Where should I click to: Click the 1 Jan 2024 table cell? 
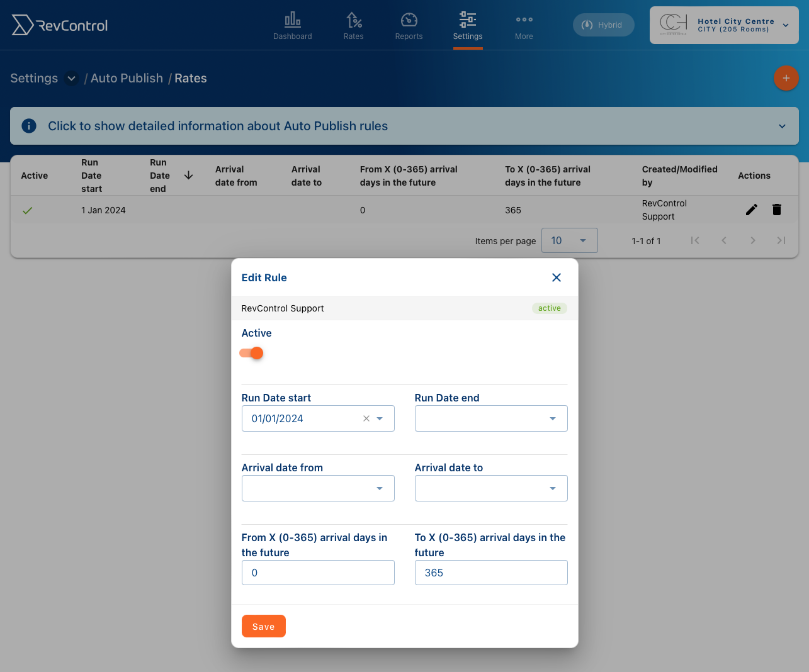pyautogui.click(x=103, y=210)
